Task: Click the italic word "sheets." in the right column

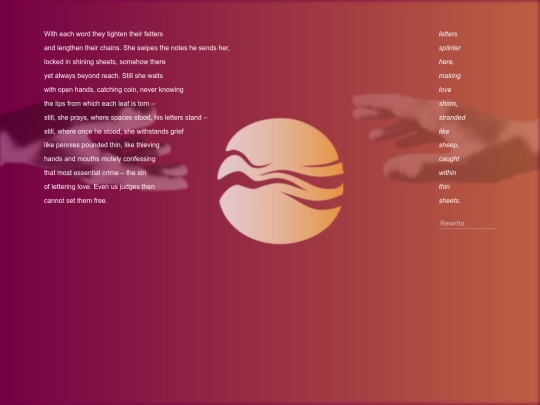Action: pos(449,201)
